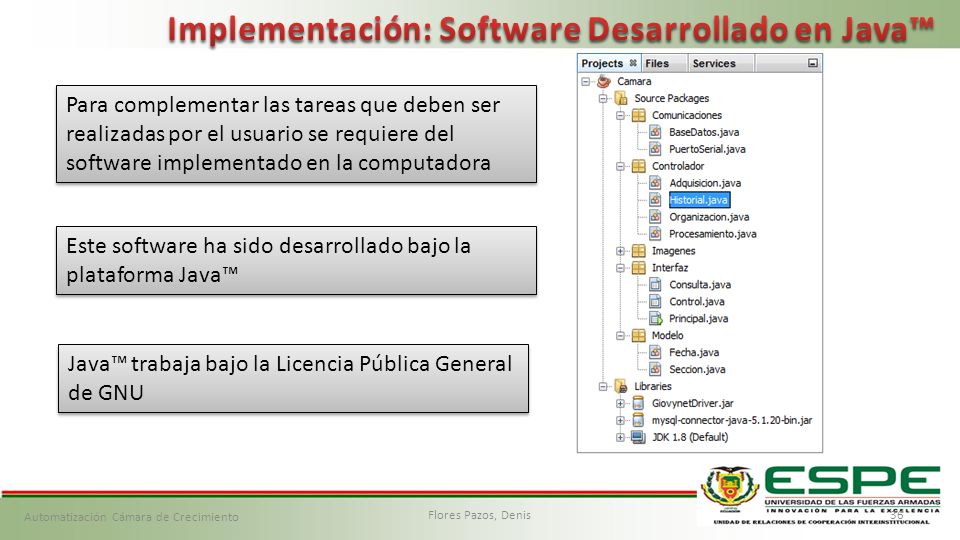Viewport: 960px width, 540px height.
Task: Select the JDK 1.8 (Default) label
Action: tap(690, 437)
